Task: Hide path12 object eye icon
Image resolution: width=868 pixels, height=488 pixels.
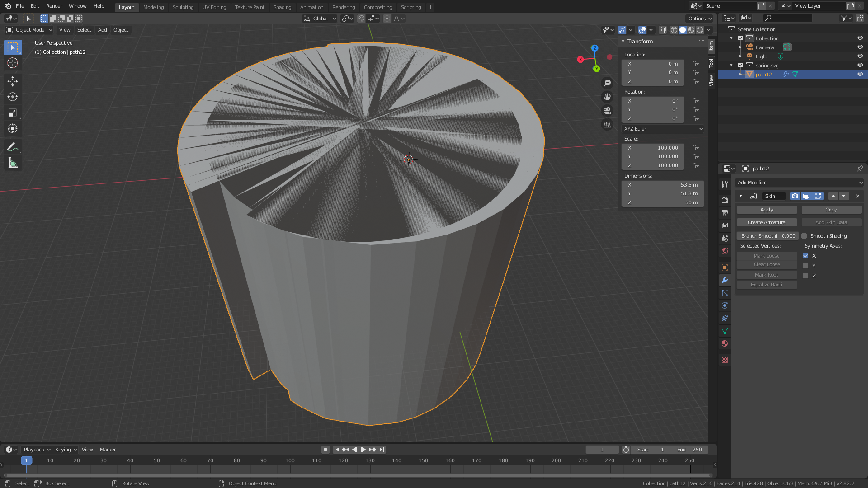Action: pos(860,74)
